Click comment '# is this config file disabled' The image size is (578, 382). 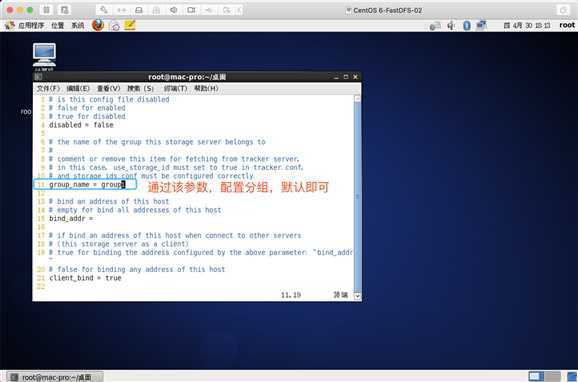tap(109, 100)
